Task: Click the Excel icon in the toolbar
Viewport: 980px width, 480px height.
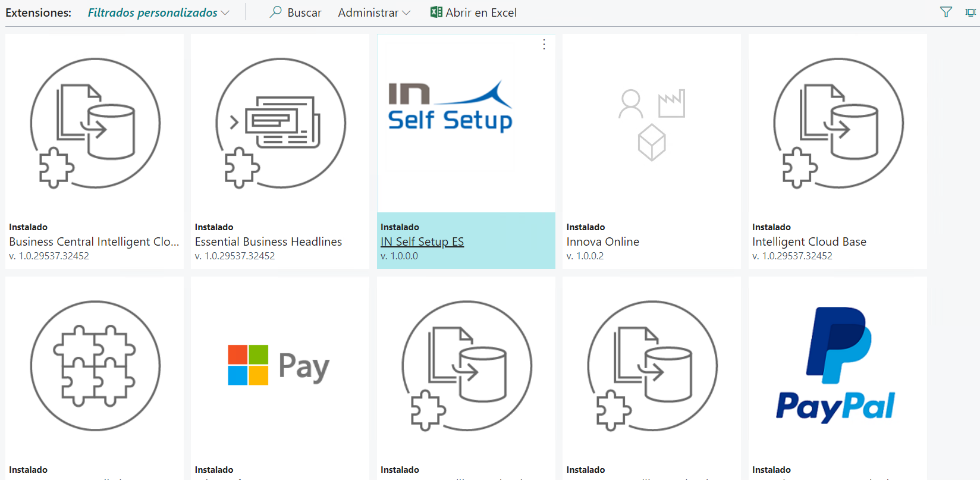Action: click(436, 12)
